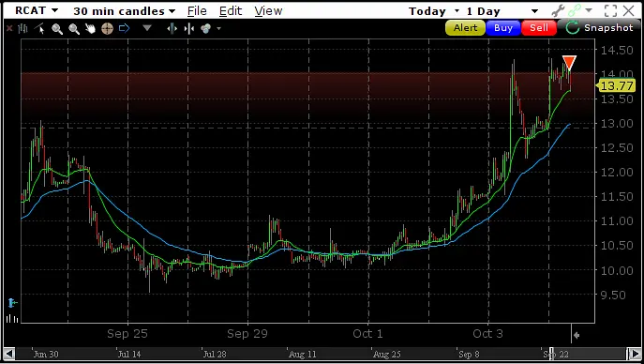644x364 pixels.
Task: Click the second magnifier zoom icon
Action: point(74,28)
